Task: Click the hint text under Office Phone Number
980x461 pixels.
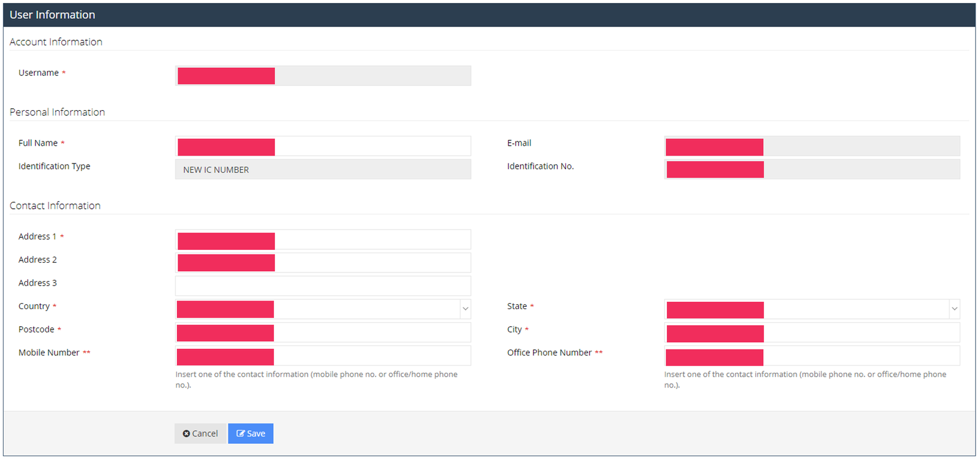Action: pyautogui.click(x=805, y=380)
